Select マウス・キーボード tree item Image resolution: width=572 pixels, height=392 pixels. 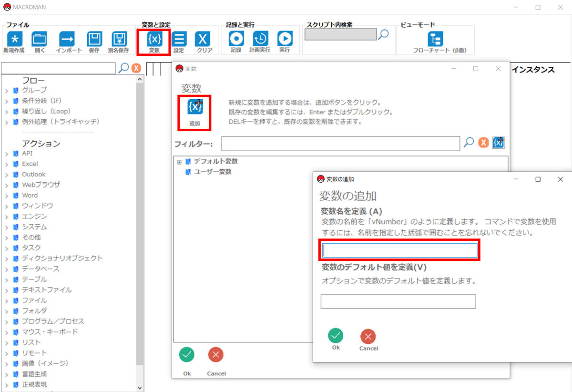point(50,332)
